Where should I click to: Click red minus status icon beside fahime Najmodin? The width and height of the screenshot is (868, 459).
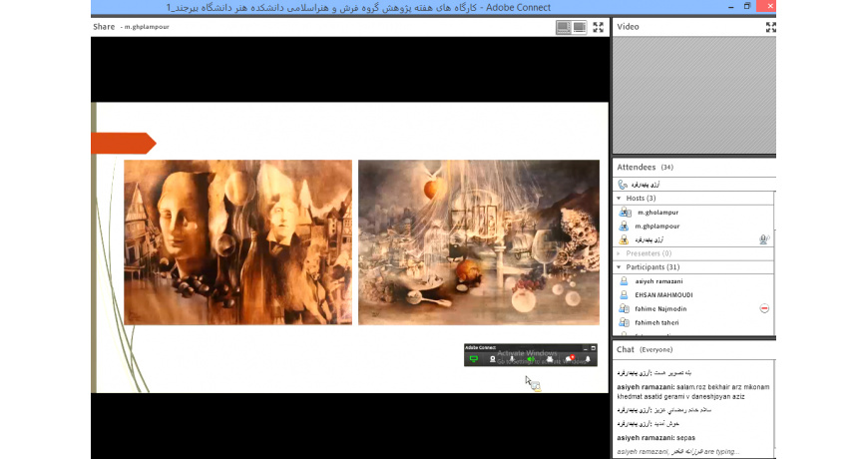764,308
